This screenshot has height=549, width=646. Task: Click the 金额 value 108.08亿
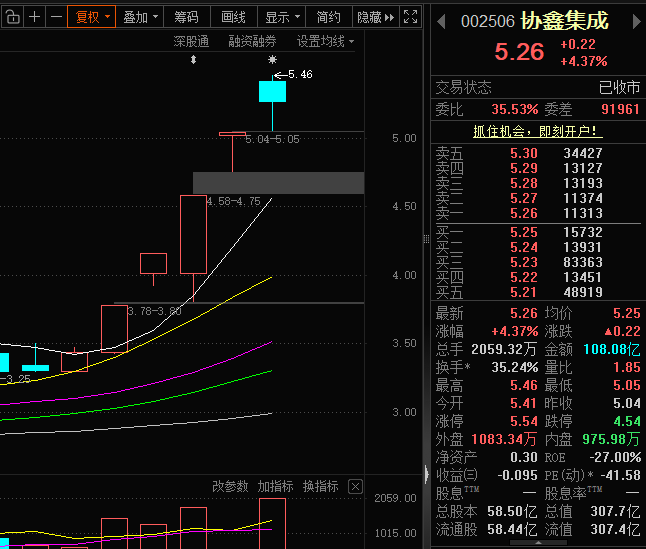pos(612,349)
